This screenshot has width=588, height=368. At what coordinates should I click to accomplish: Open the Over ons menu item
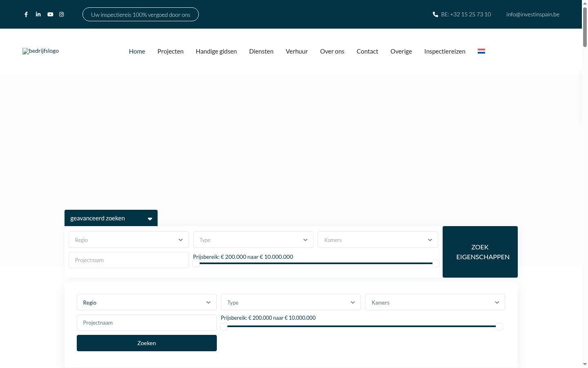click(332, 51)
